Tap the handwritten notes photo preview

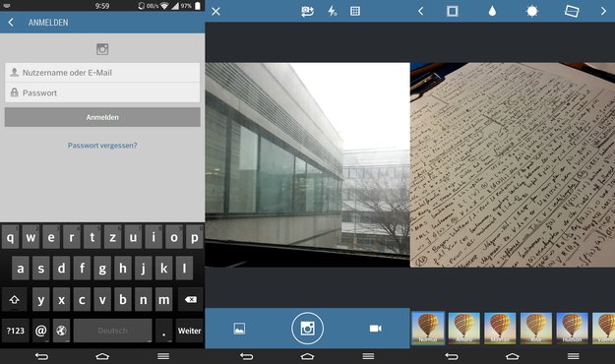(x=513, y=165)
